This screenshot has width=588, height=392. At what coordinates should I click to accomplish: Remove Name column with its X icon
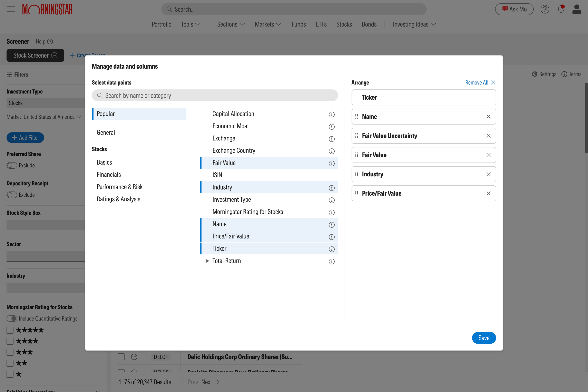click(488, 117)
